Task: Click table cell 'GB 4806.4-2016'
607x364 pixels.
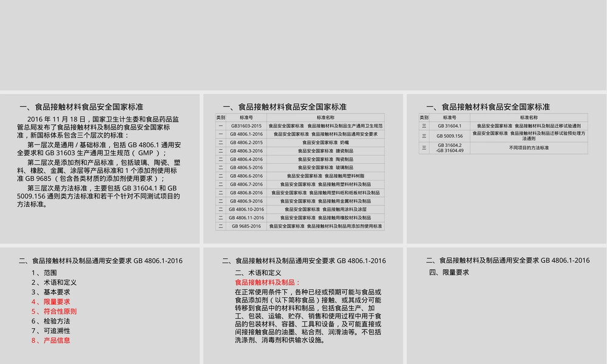Action: point(246,160)
